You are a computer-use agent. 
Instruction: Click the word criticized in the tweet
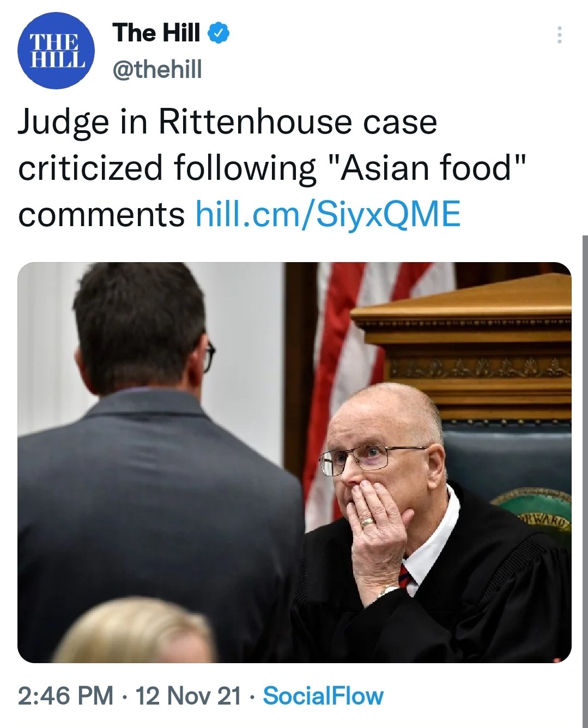tap(90, 168)
